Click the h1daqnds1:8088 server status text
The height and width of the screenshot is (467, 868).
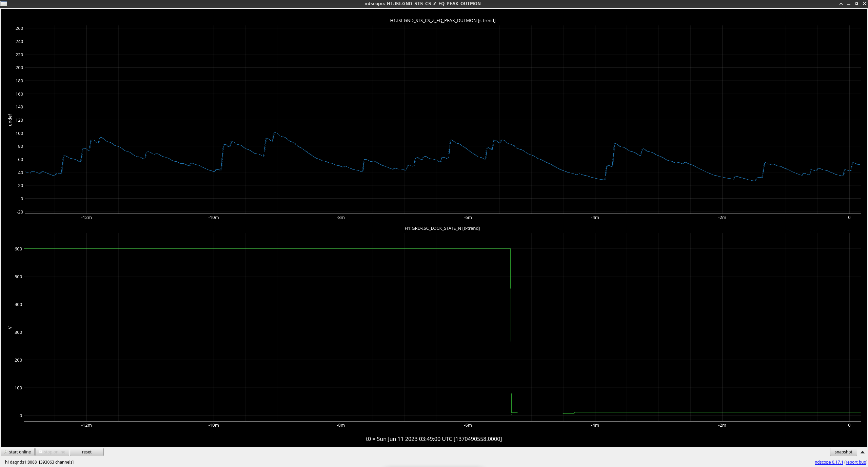click(21, 462)
